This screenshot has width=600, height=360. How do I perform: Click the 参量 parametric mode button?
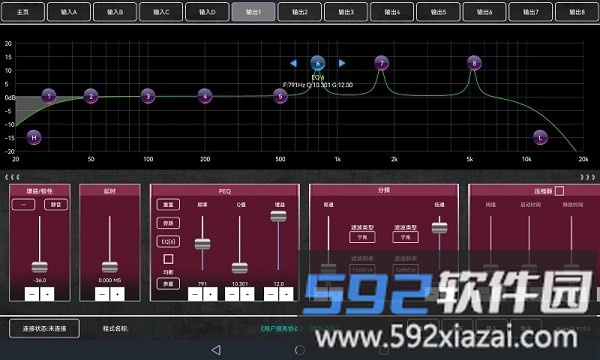pyautogui.click(x=168, y=284)
